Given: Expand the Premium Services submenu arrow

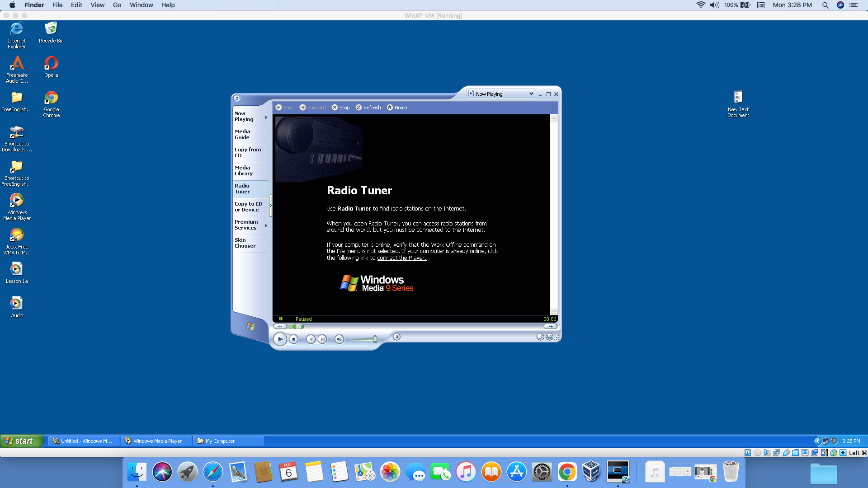Looking at the screenshot, I should click(x=266, y=225).
